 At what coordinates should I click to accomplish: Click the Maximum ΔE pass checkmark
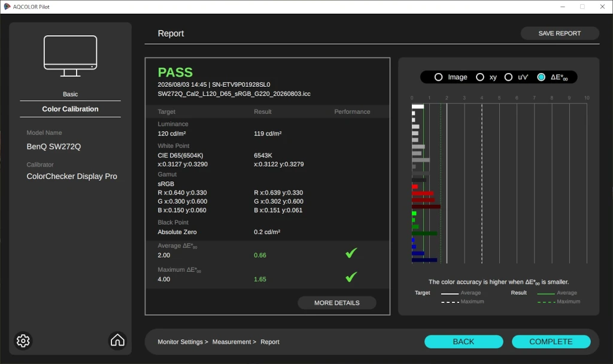tap(351, 277)
